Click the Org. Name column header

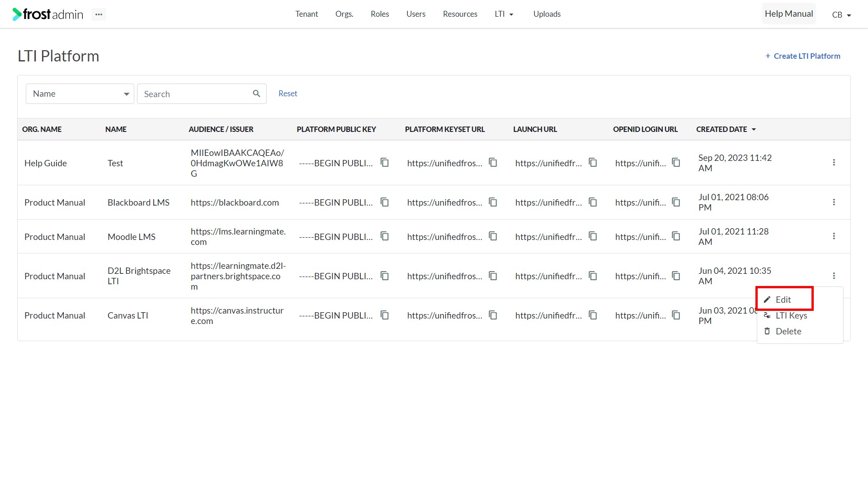42,129
